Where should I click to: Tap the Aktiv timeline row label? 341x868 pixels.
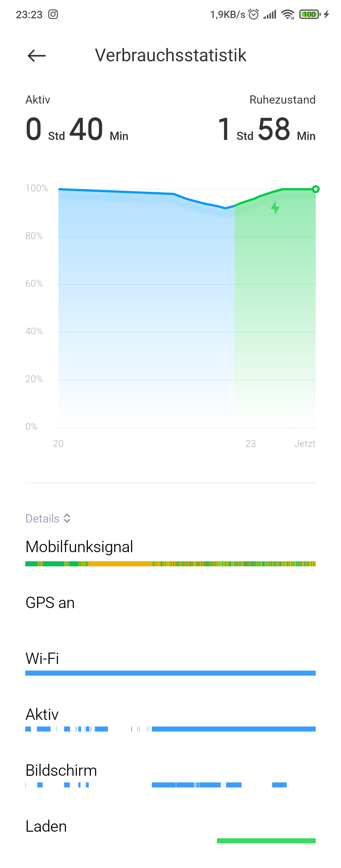(x=42, y=714)
